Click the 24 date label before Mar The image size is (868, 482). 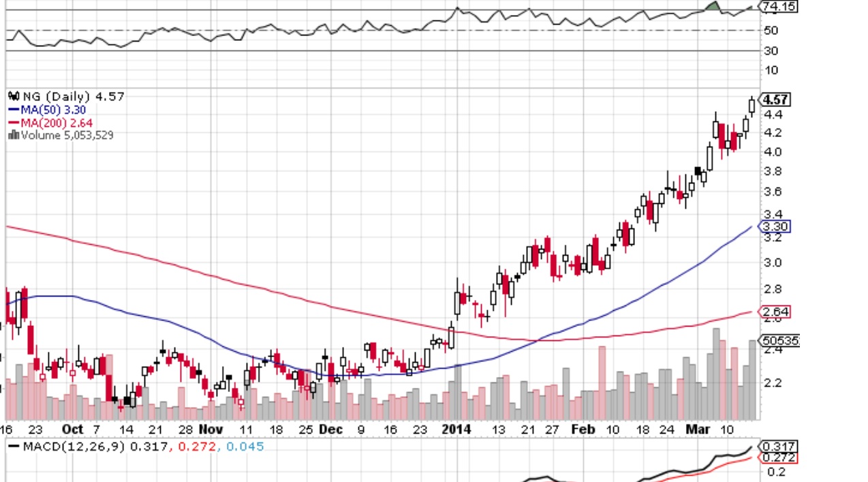coord(668,430)
